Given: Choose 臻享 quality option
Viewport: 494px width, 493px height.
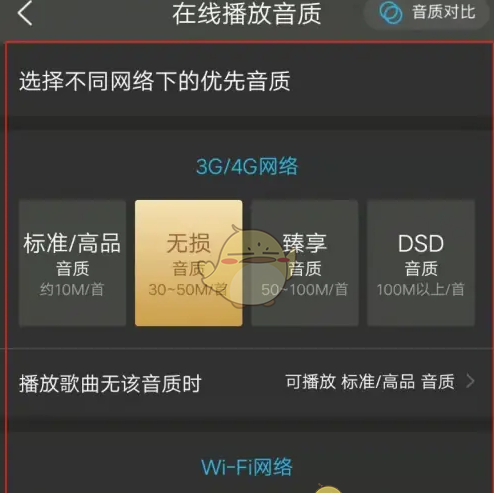Looking at the screenshot, I should pos(305,263).
